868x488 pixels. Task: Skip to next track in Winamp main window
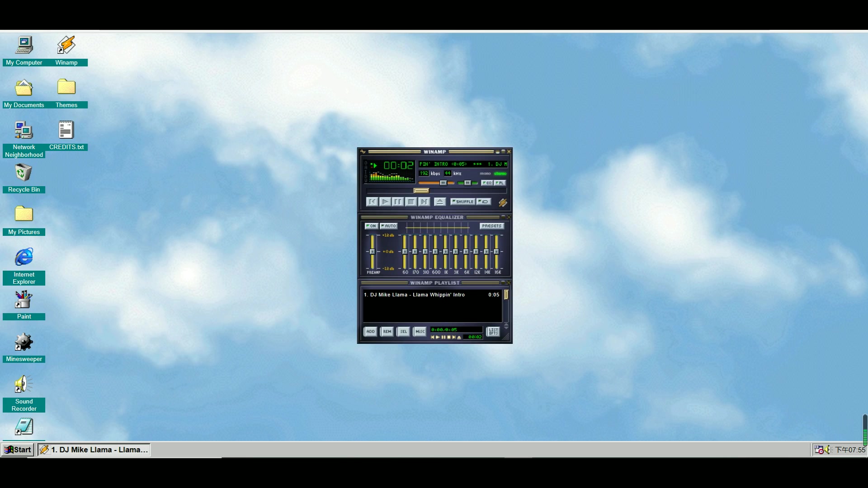click(424, 202)
